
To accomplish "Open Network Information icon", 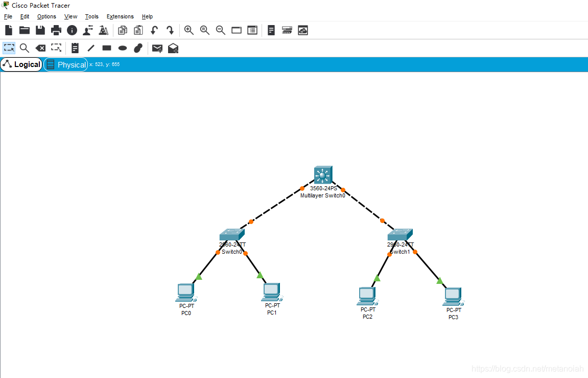I will [x=72, y=30].
